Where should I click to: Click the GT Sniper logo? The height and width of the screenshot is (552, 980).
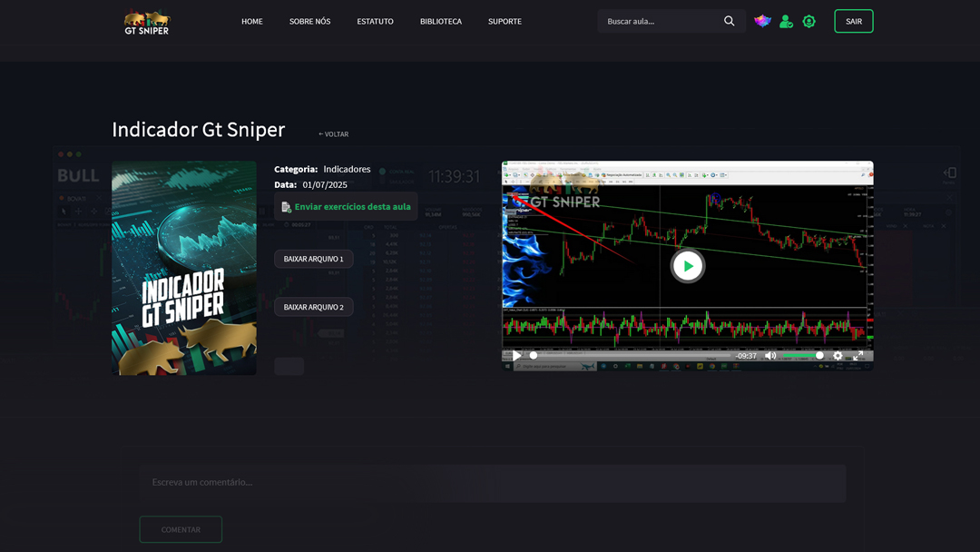point(147,22)
